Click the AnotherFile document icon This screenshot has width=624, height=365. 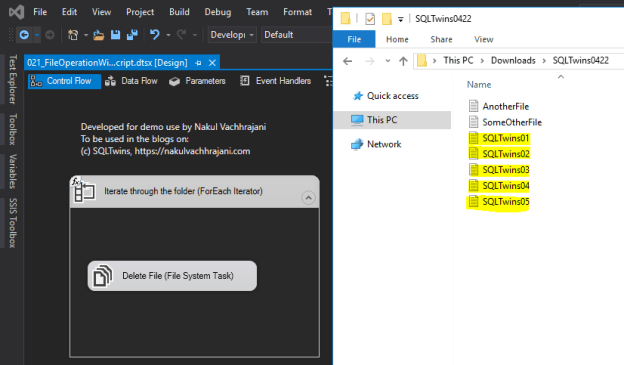point(473,106)
